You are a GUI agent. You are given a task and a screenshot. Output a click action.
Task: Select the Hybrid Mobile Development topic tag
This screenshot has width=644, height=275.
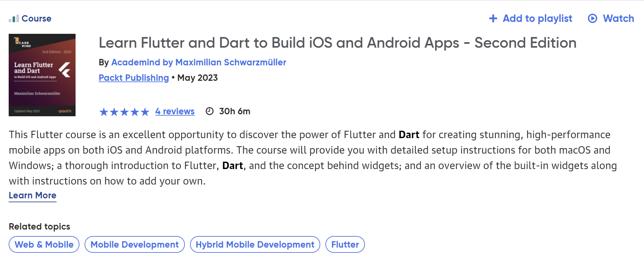click(255, 244)
